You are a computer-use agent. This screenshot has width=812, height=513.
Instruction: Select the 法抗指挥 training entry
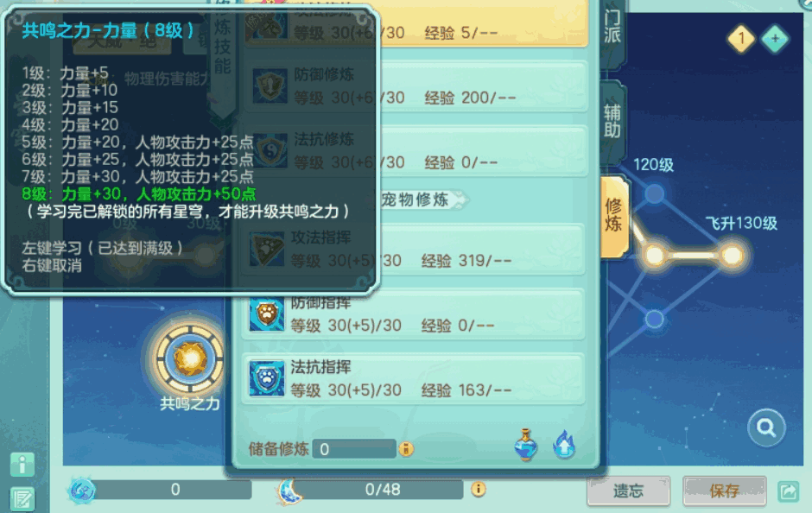[413, 379]
